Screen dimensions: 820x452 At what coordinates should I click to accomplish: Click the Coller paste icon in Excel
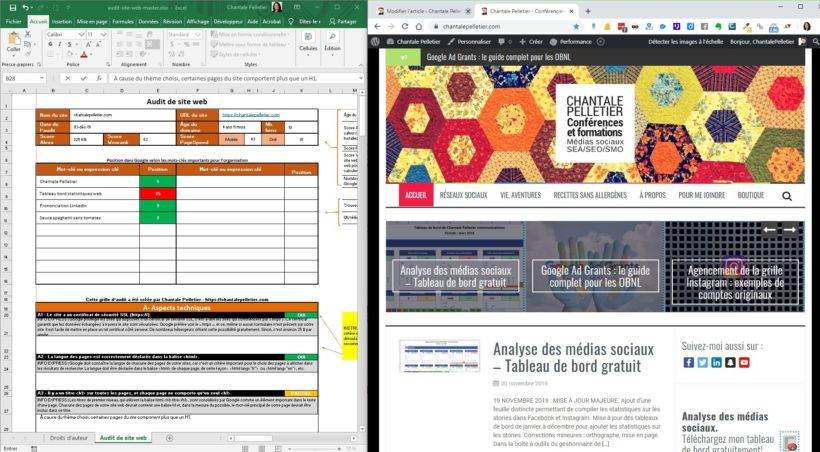(x=13, y=42)
